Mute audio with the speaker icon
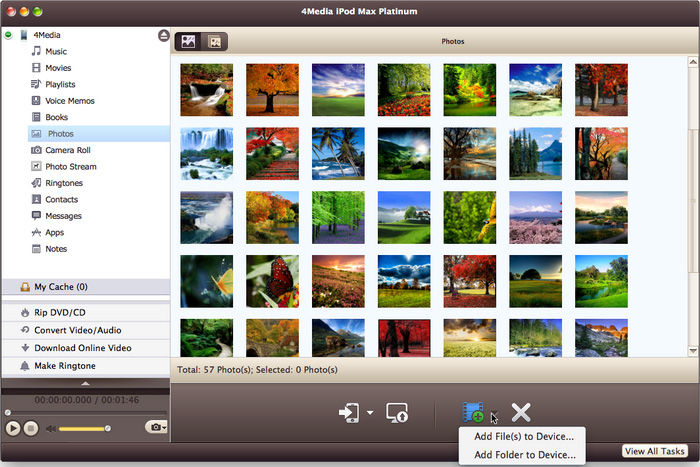 (50, 428)
